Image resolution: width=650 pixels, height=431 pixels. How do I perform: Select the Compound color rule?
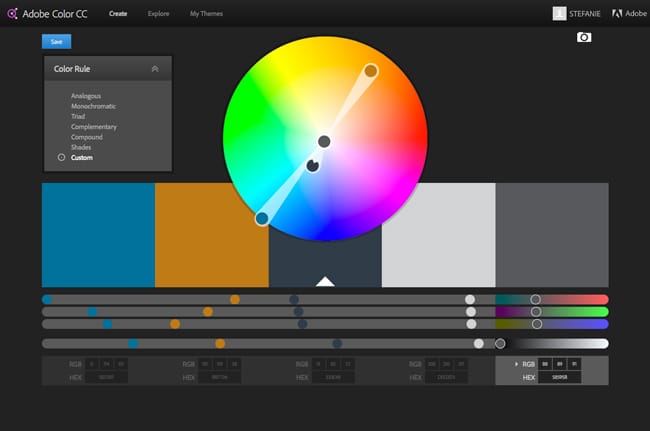click(x=87, y=137)
